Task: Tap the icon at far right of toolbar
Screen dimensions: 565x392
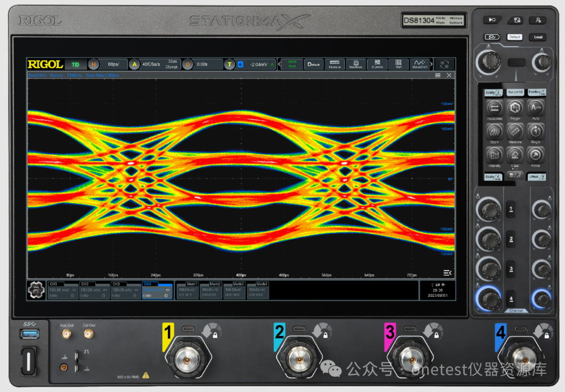Action: 444,64
